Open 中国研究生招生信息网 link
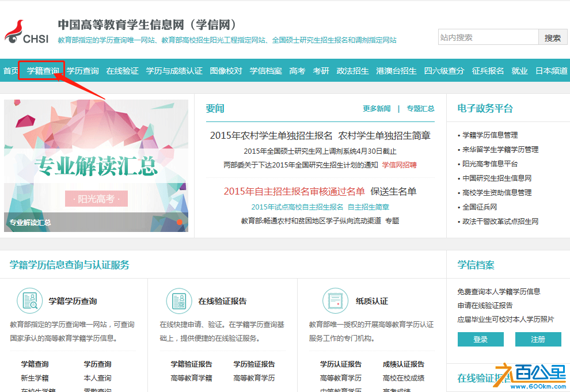The image size is (570, 392). click(497, 178)
